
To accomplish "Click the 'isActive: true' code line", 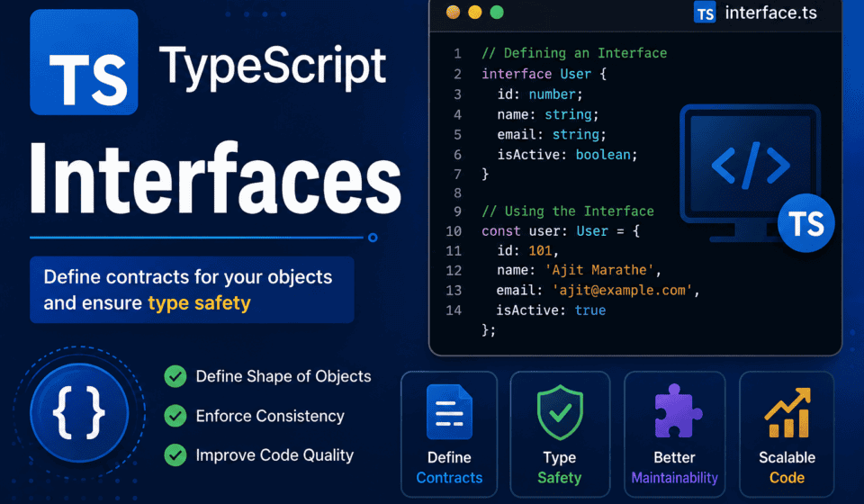I will 551,310.
